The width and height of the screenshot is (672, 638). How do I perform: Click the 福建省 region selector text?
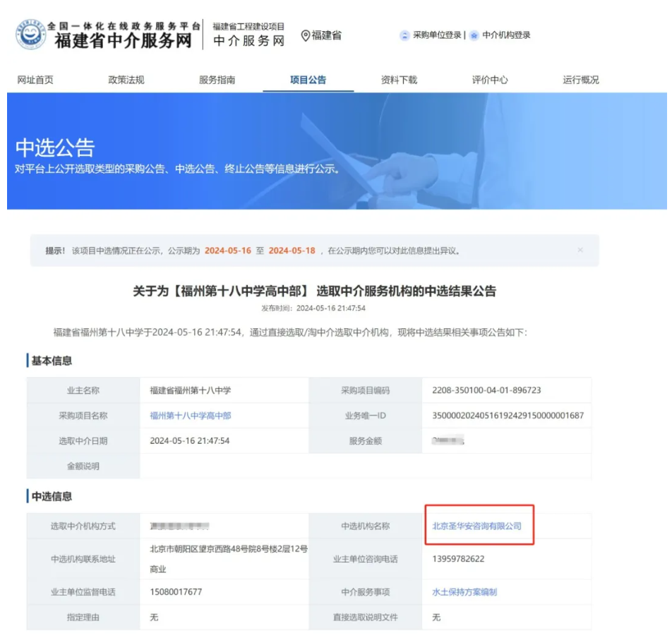point(327,35)
